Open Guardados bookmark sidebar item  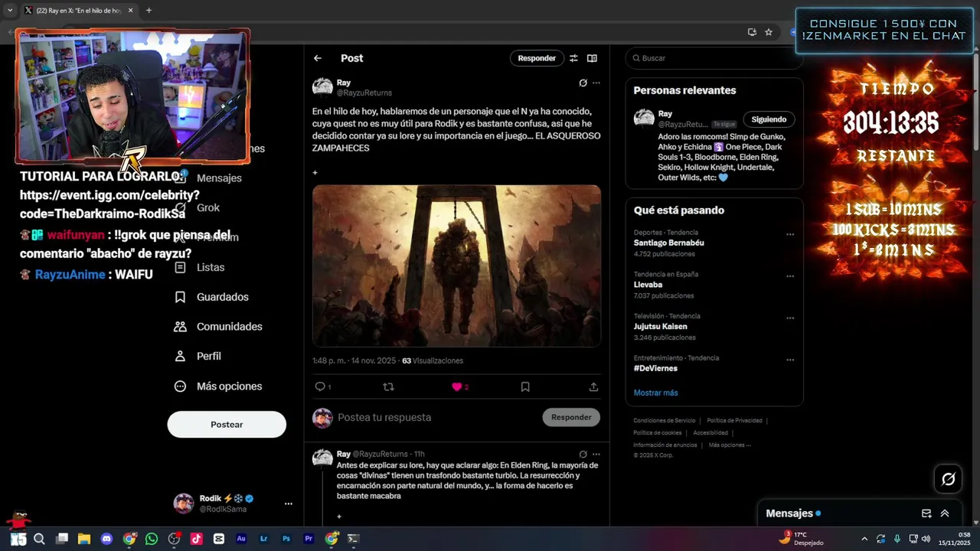pos(211,297)
